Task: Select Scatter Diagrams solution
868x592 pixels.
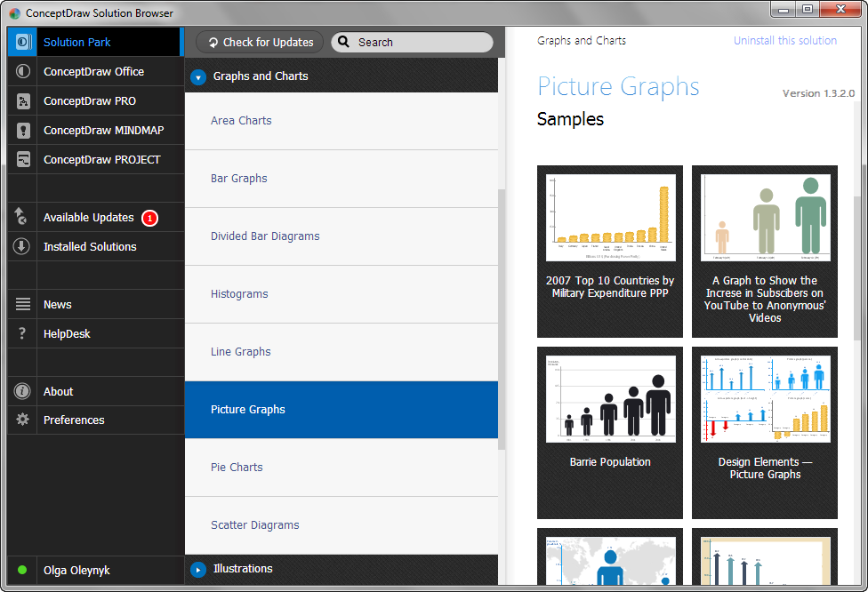Action: point(341,525)
